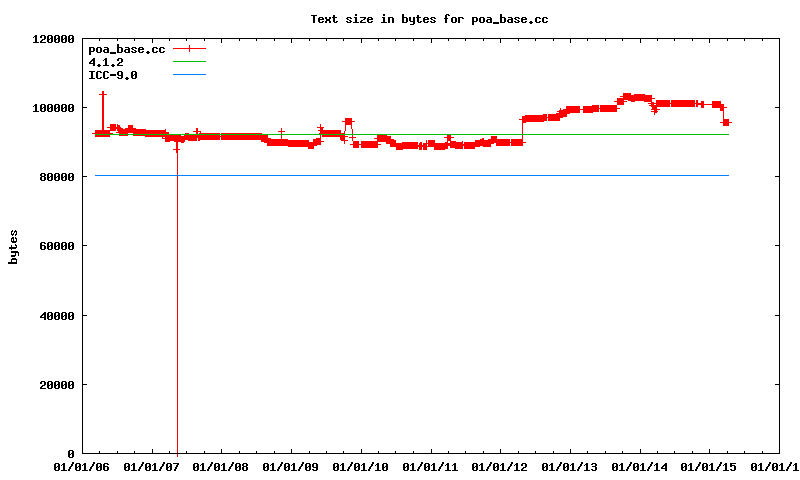Select the 01/01/15 x-axis date label

(709, 467)
